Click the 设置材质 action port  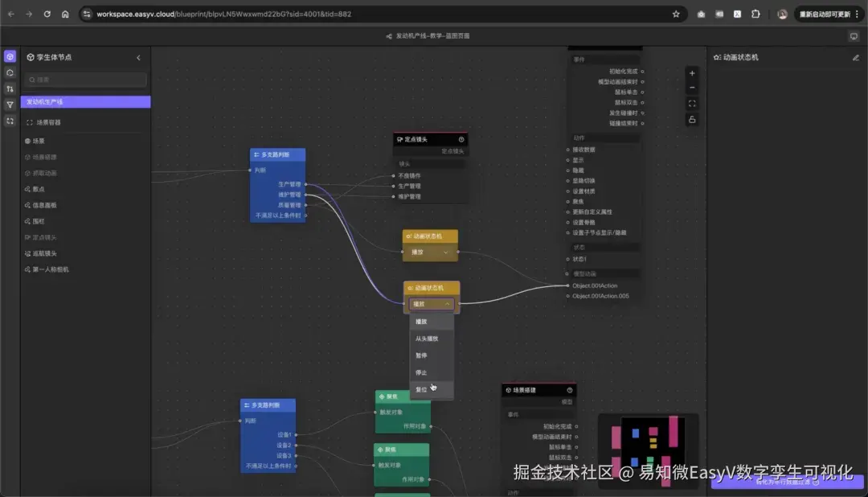[x=583, y=191]
